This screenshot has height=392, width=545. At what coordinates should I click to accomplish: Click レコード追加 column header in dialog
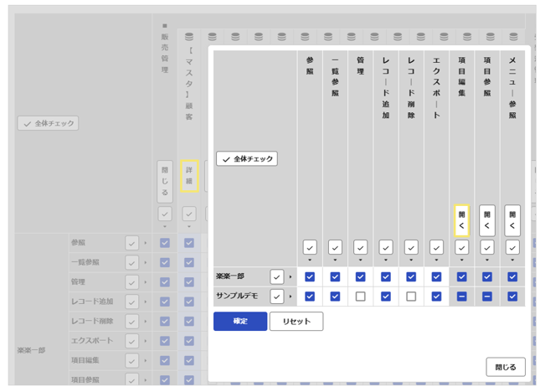[386, 87]
